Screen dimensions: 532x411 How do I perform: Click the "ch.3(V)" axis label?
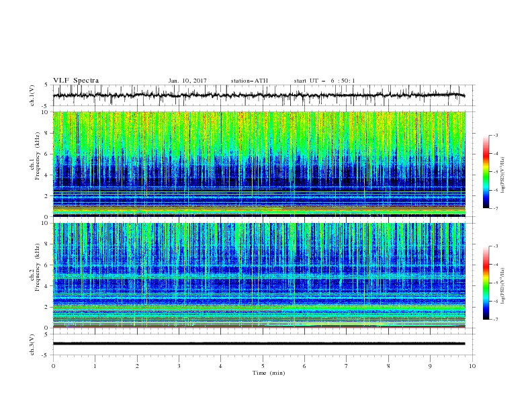point(32,345)
